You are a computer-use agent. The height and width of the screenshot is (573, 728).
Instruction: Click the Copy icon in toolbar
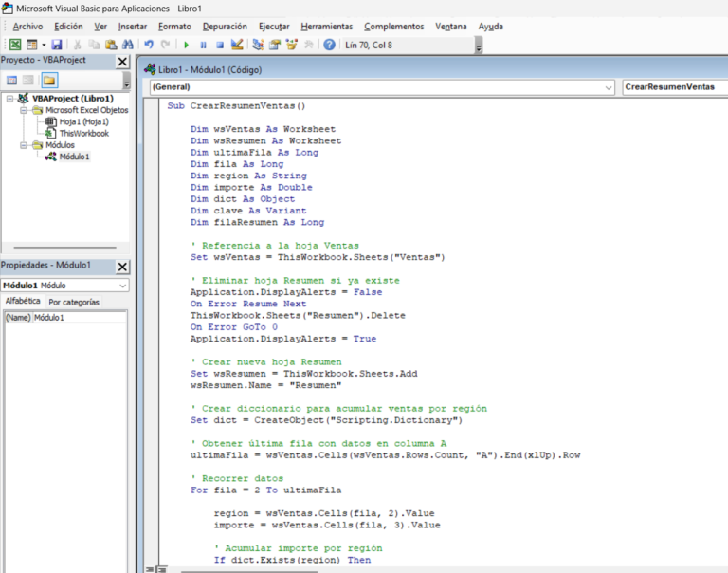(x=94, y=45)
